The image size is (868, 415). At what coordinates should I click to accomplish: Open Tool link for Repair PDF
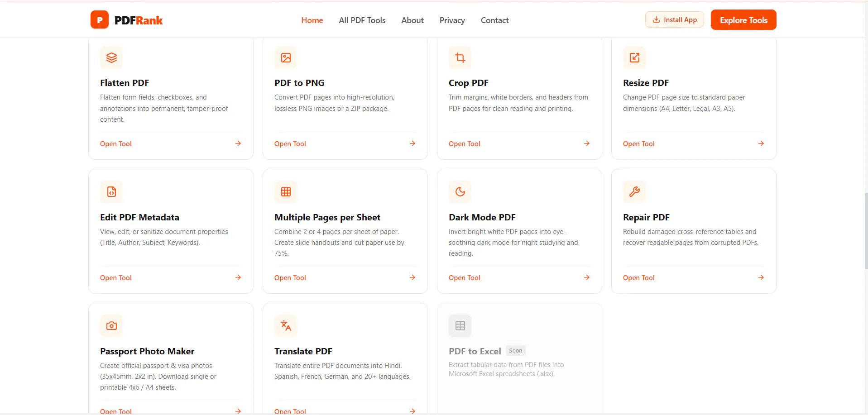tap(639, 278)
